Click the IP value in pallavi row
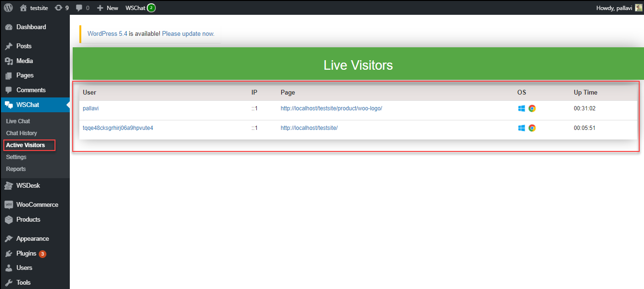This screenshot has width=644, height=289. coord(254,108)
